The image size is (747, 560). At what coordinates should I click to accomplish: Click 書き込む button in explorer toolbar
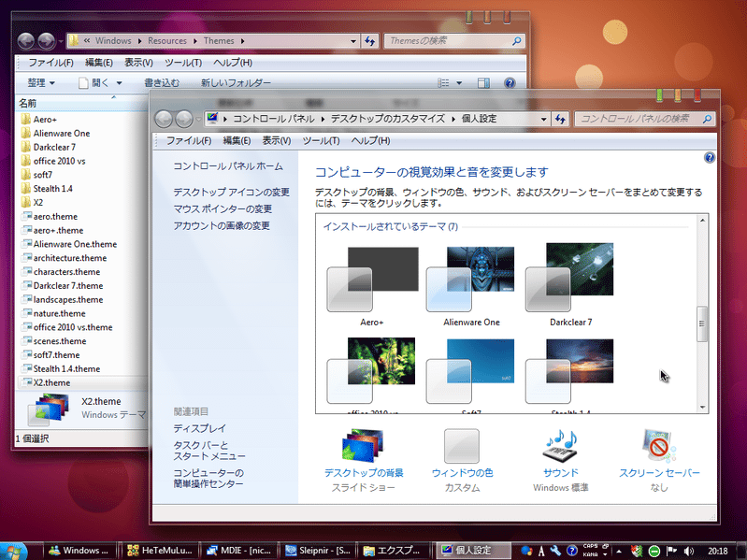coord(162,83)
